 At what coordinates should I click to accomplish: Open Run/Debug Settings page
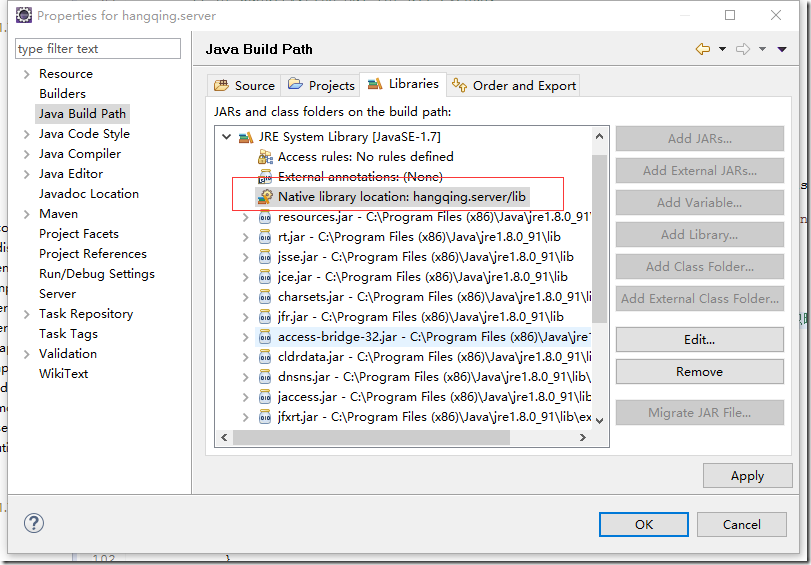click(97, 274)
